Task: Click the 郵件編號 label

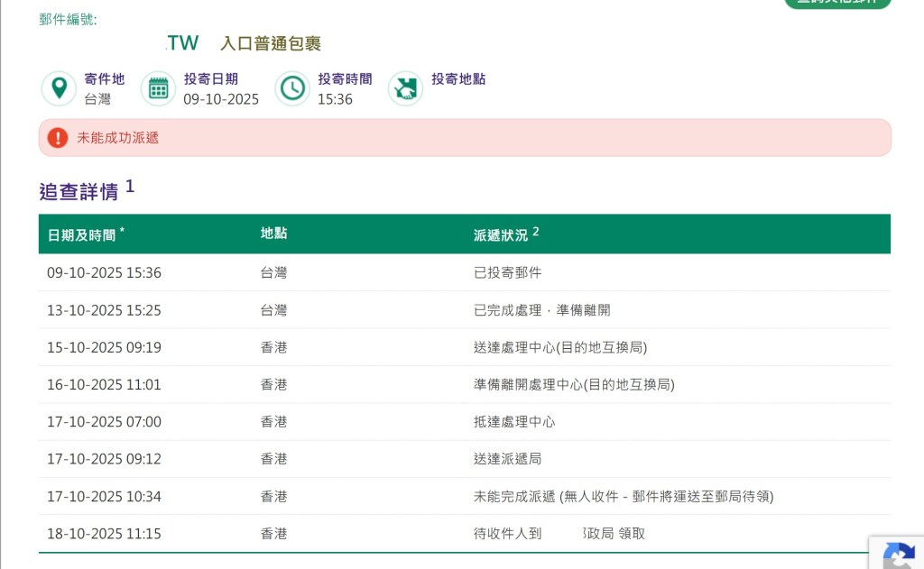Action: coord(68,19)
